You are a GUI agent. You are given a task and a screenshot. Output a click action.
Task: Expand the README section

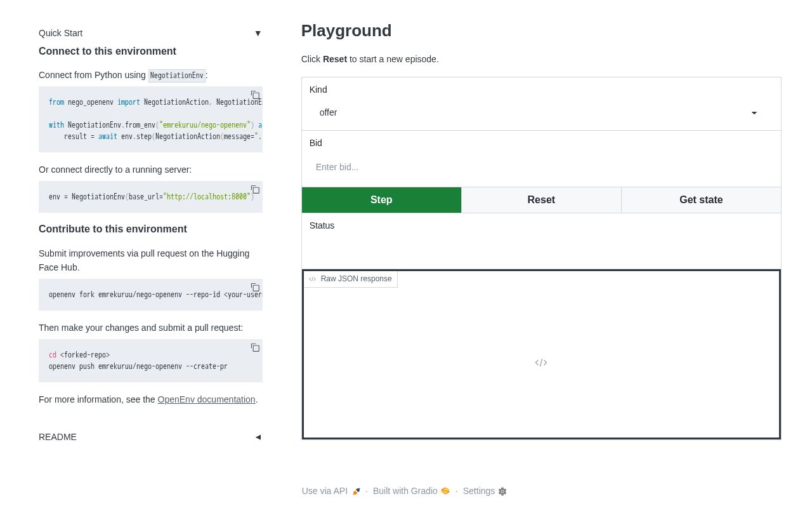point(150,437)
